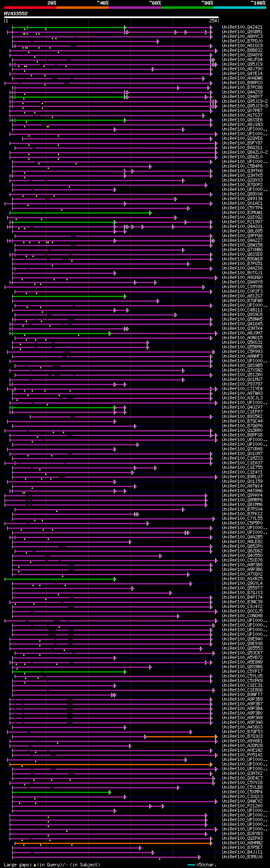
Task: Select the UniRef100_Q01AC1 label
Action: point(242,203)
